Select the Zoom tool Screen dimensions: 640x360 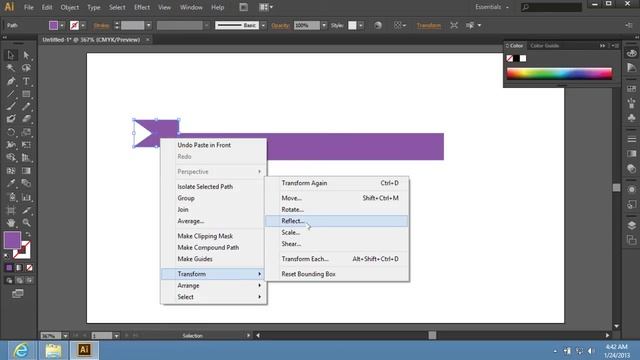[x=26, y=223]
